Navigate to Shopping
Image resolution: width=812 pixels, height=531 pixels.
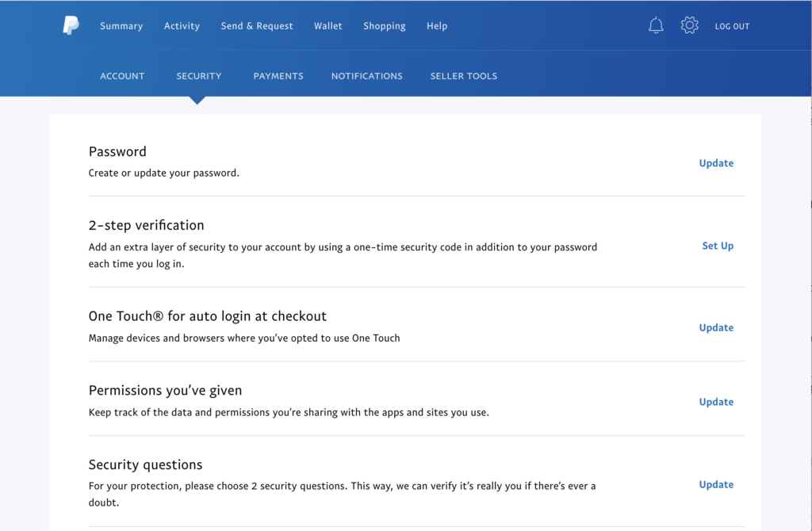coord(385,26)
